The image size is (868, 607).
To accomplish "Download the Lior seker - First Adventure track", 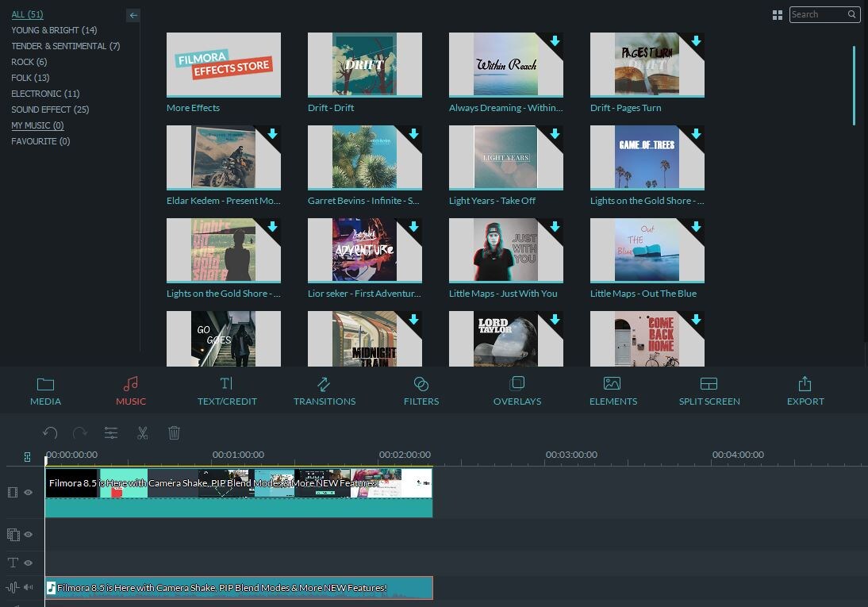I will [x=413, y=226].
